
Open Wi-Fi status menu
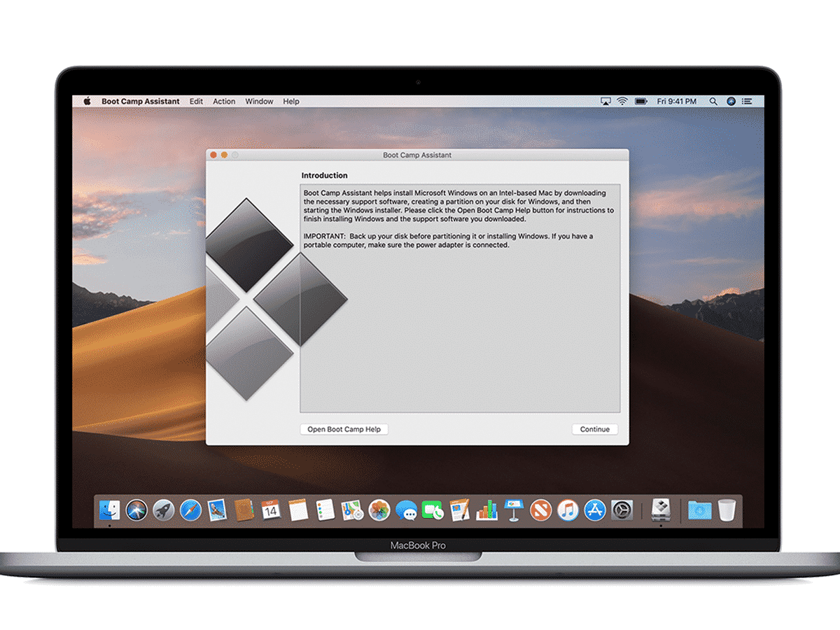click(x=622, y=101)
